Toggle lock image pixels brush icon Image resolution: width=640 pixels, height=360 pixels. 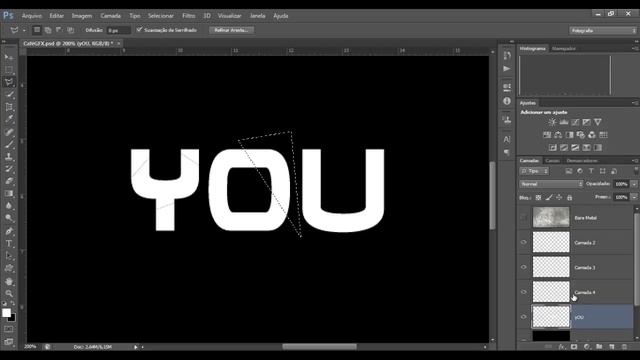click(549, 198)
